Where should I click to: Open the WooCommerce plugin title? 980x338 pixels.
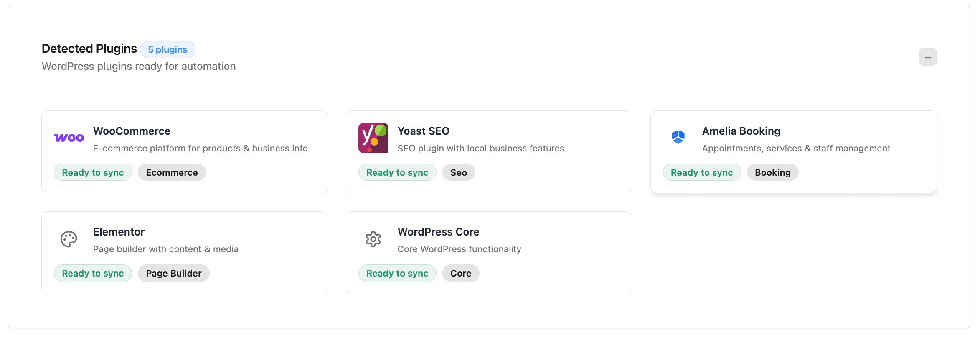coord(132,131)
